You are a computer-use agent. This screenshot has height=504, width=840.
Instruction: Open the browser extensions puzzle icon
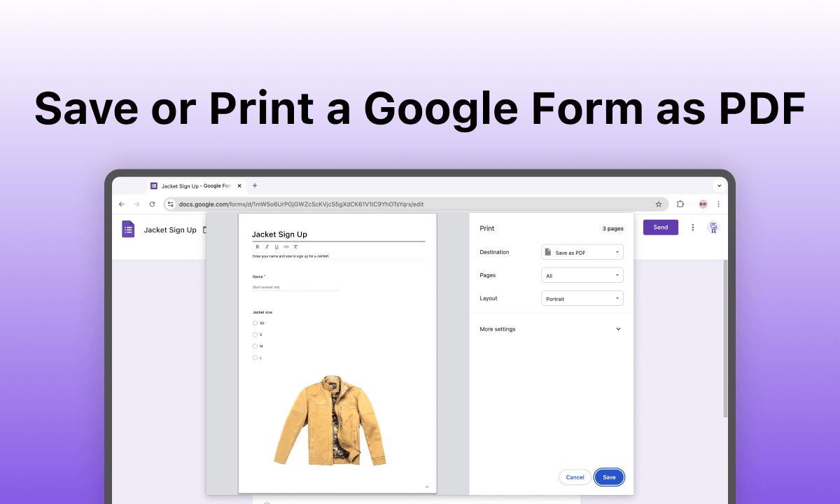680,204
